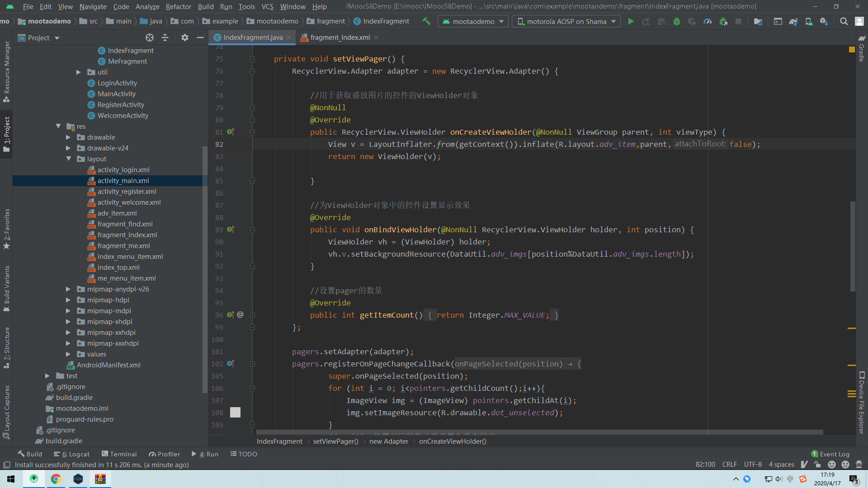
Task: Switch to the fragment_index.xml tab
Action: coord(340,38)
